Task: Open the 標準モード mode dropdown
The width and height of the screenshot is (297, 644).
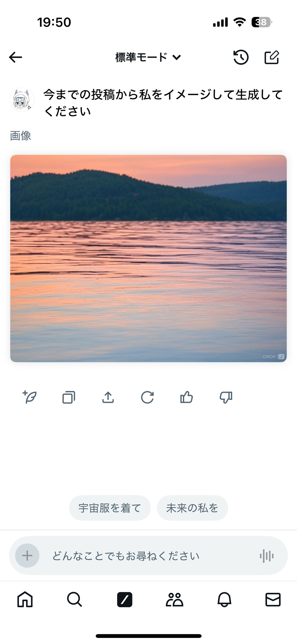Action: pos(148,57)
